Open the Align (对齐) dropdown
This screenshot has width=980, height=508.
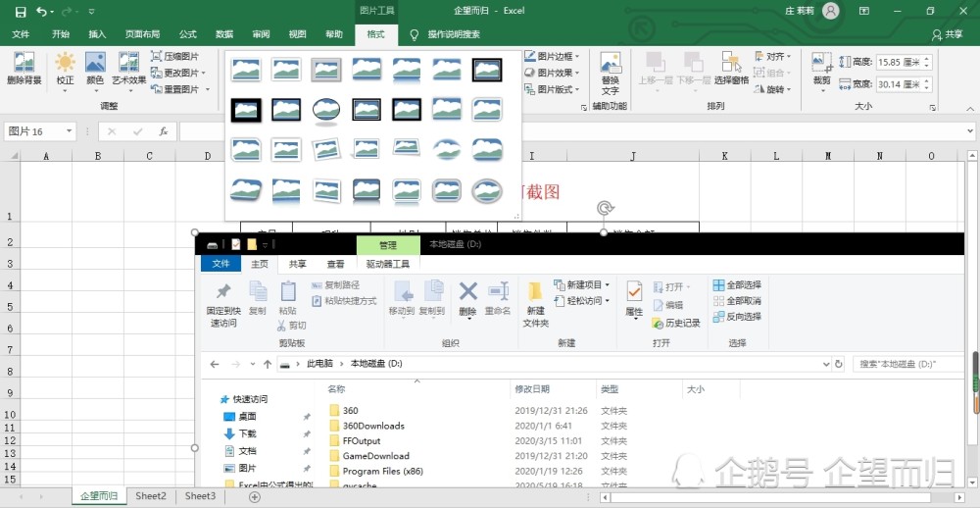pyautogui.click(x=773, y=56)
